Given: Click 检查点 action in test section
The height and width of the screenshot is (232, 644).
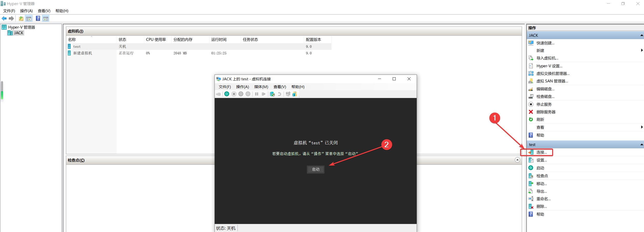Looking at the screenshot, I should coord(542,176).
